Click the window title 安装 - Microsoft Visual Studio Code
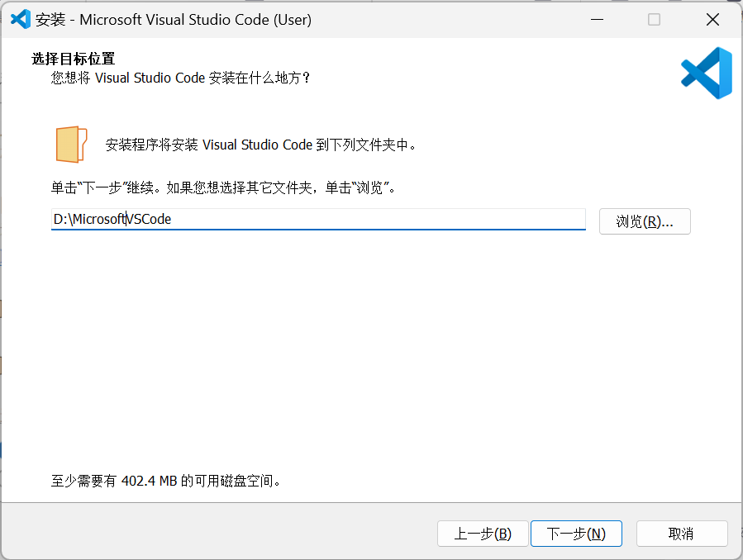Screen dimensions: 743x560 point(174,19)
